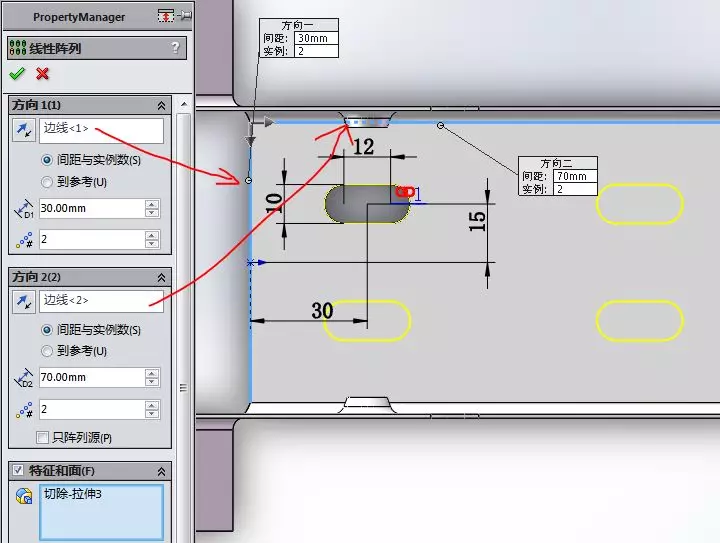
Task: Select Spacing and instances option in Direction 1
Action: pyautogui.click(x=47, y=160)
